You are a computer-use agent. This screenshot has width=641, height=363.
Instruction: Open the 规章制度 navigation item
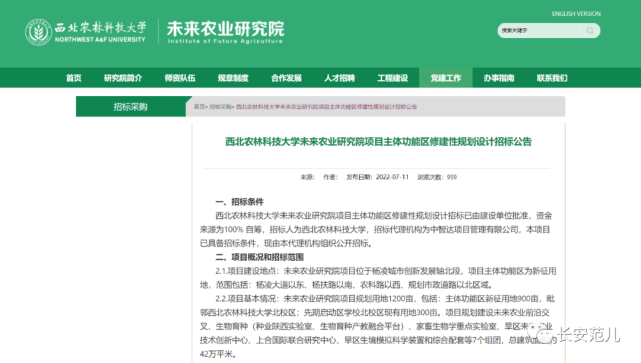[233, 78]
